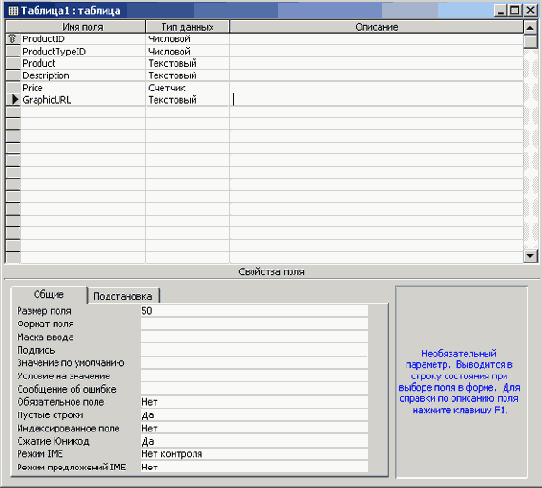542x488 pixels.
Task: Select the GraphicURL field name cell
Action: click(x=83, y=100)
